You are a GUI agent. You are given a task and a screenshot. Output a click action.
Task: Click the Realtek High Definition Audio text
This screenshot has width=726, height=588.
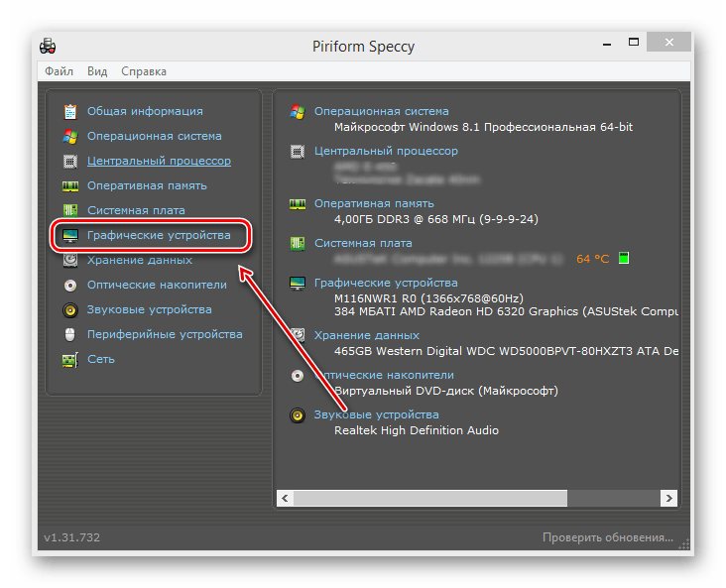tap(417, 430)
